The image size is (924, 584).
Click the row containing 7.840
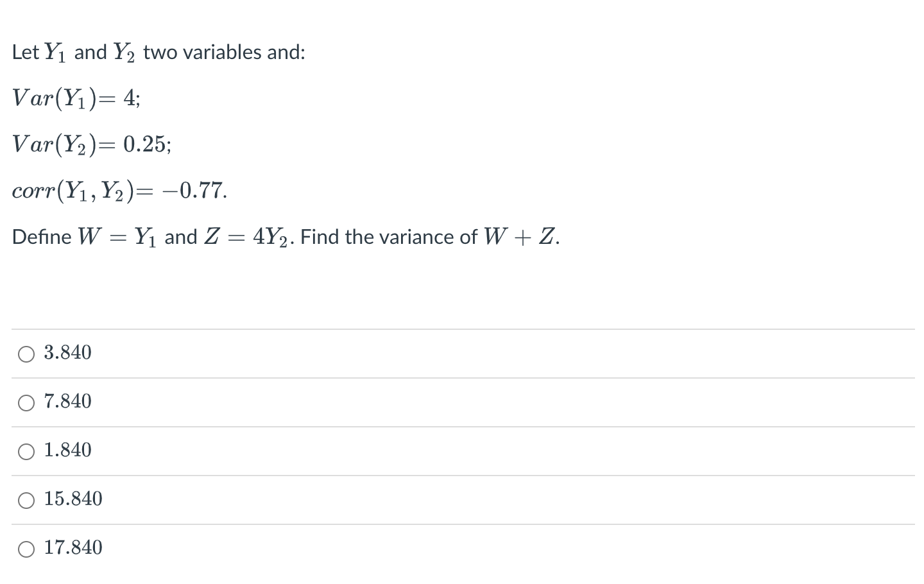point(449,402)
